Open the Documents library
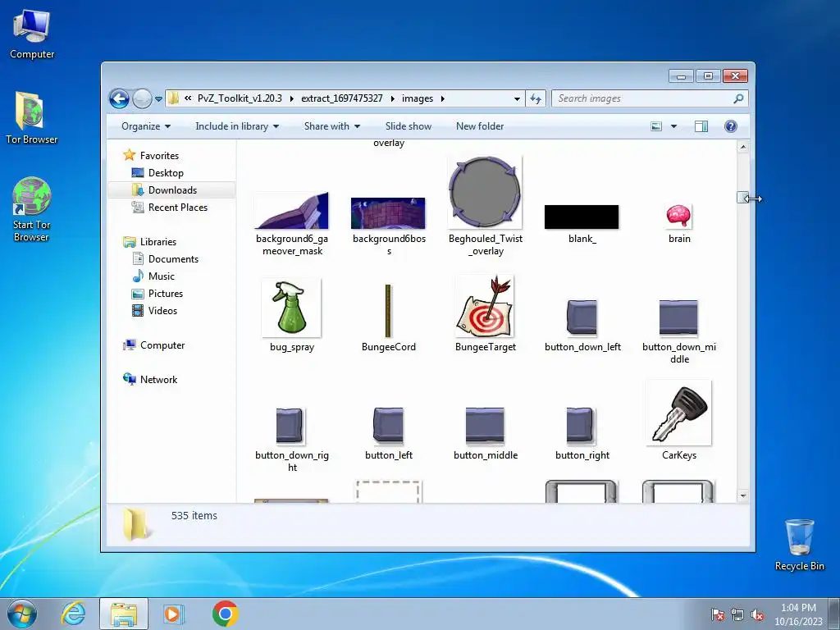 [173, 259]
